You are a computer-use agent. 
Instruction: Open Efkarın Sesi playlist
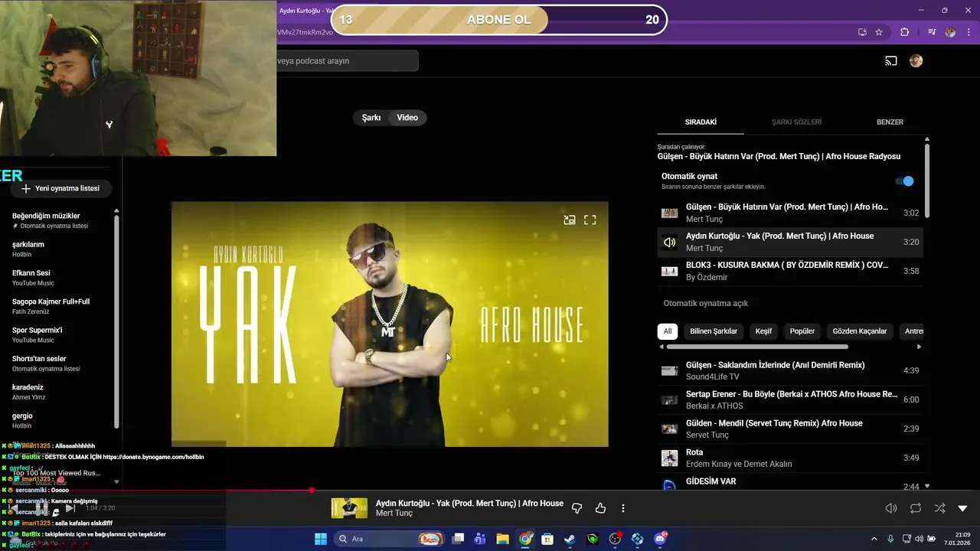[60, 278]
